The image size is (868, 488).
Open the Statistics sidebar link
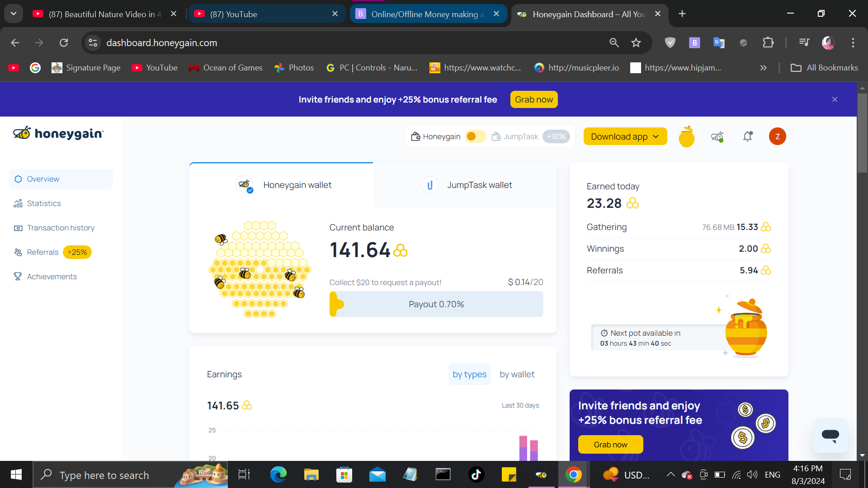[43, 203]
